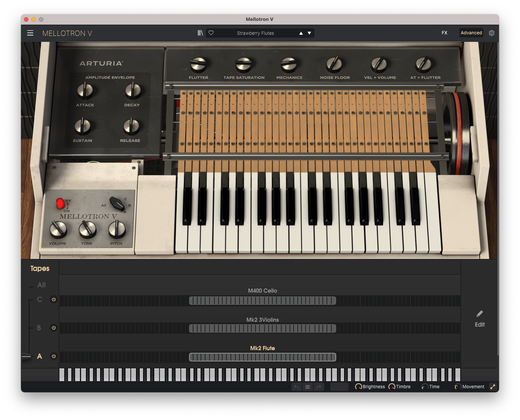Open tape Edit with pencil icon

pos(480,318)
